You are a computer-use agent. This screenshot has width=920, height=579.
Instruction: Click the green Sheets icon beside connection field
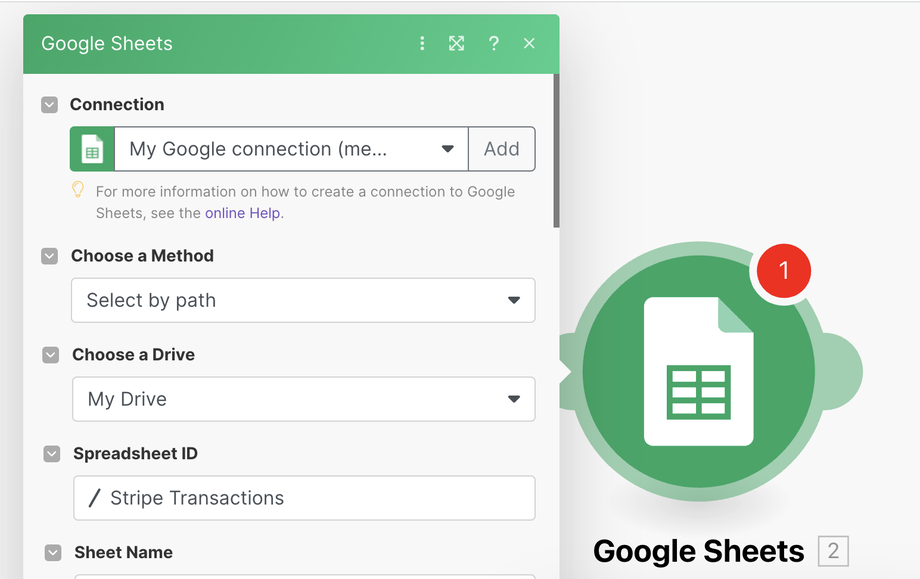92,149
